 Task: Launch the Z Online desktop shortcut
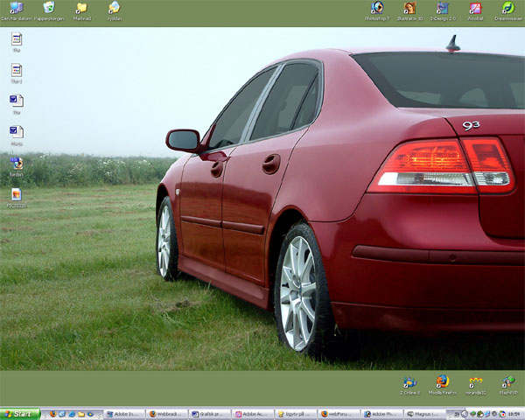(x=409, y=386)
